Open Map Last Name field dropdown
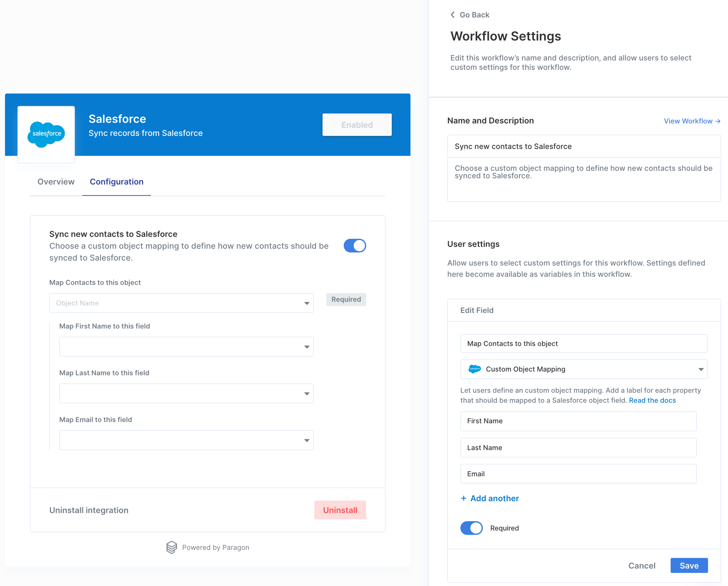This screenshot has height=586, width=728. click(187, 393)
